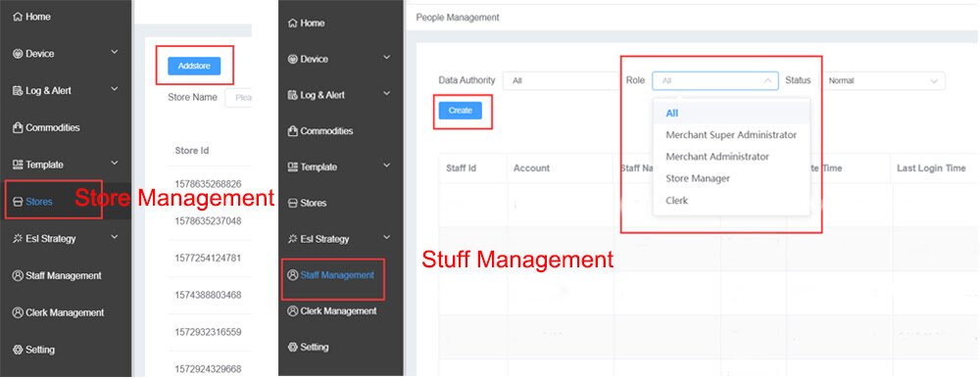980x379 pixels.
Task: Expand the Device submenu in the left sidebar
Action: point(115,53)
